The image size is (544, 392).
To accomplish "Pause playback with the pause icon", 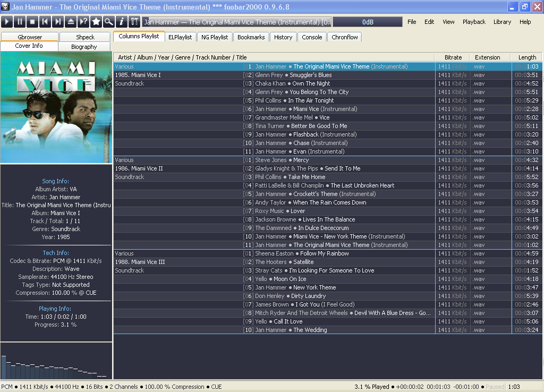I will [x=20, y=22].
